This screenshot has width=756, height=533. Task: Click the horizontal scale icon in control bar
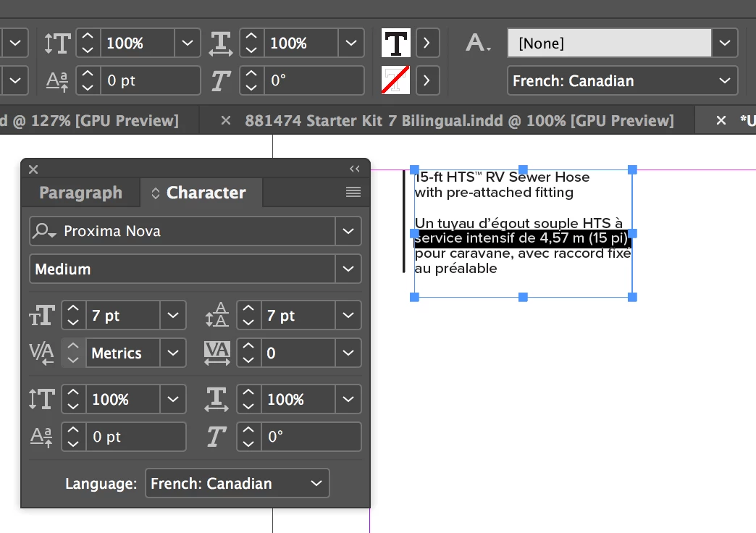coord(221,43)
